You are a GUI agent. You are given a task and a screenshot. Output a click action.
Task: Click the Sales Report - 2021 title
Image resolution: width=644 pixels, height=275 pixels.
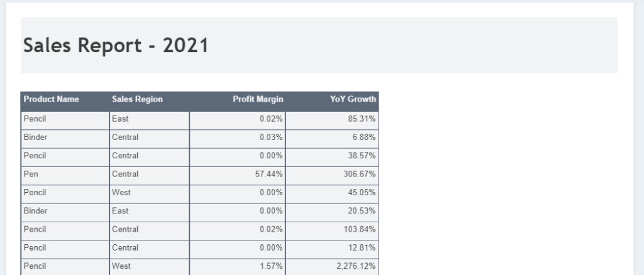116,45
